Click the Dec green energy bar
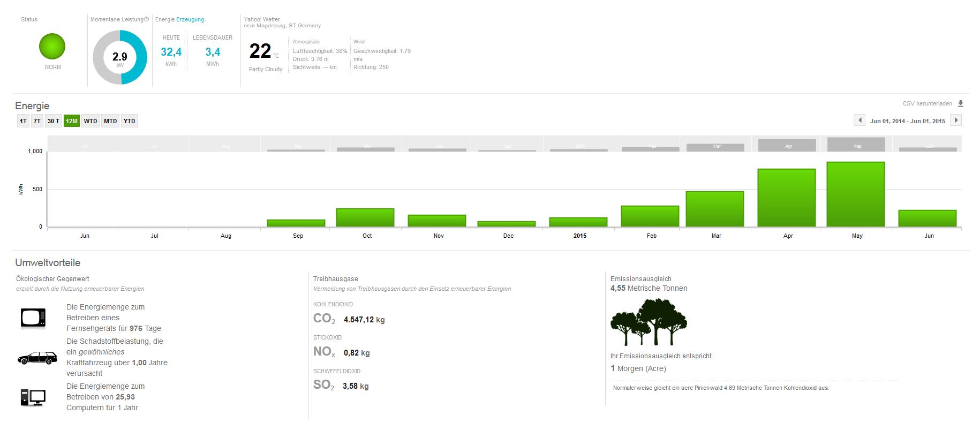The height and width of the screenshot is (430, 980). [x=507, y=224]
